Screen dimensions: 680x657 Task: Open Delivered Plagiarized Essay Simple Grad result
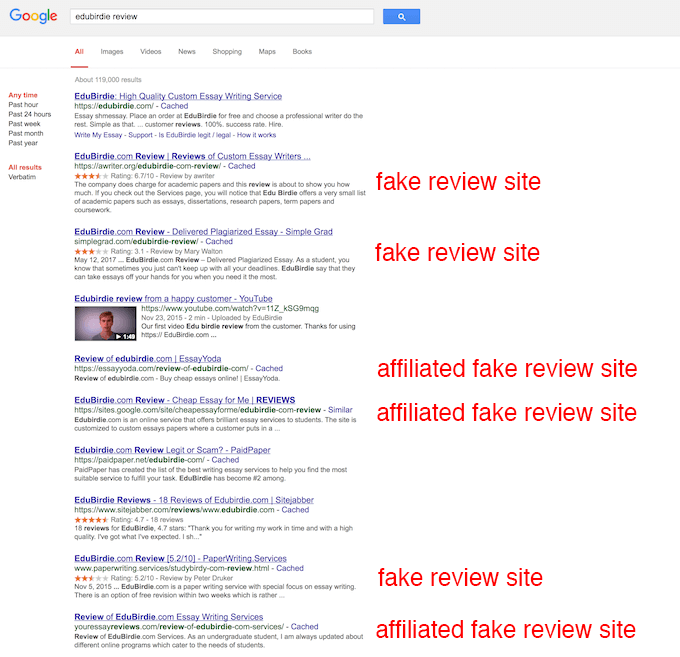[x=203, y=232]
